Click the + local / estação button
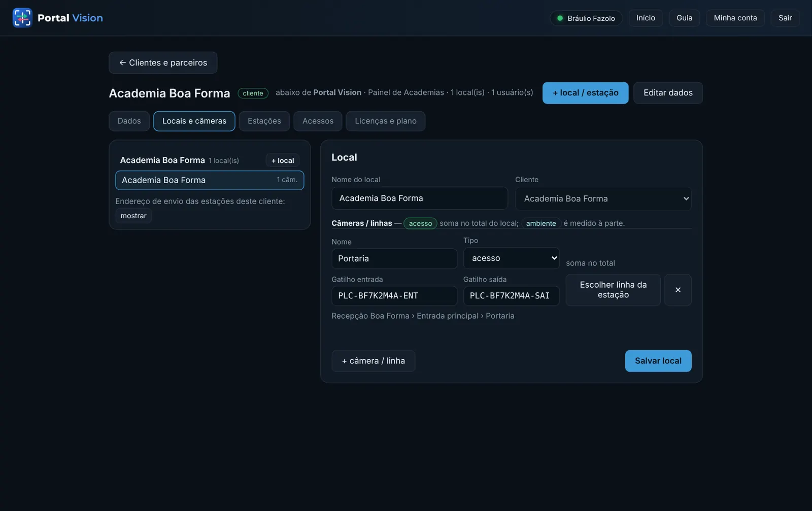The height and width of the screenshot is (511, 812). point(585,93)
